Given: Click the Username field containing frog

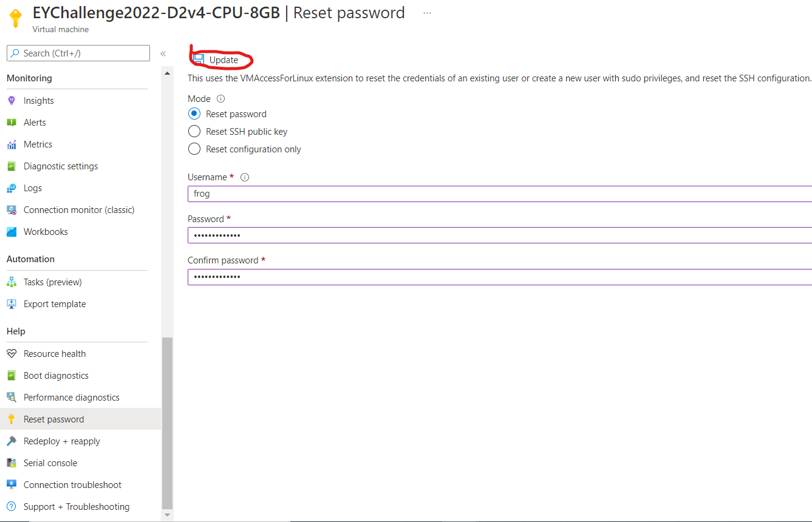Looking at the screenshot, I should 500,194.
